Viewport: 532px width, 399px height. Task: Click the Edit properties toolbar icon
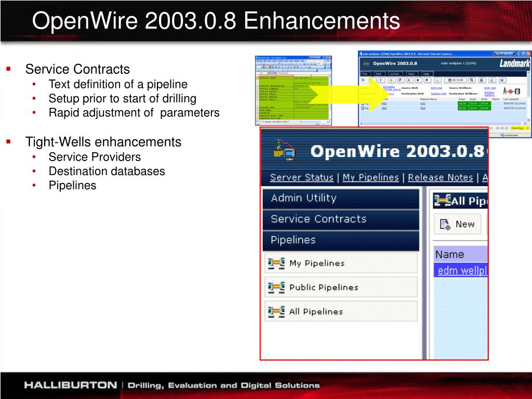click(401, 80)
